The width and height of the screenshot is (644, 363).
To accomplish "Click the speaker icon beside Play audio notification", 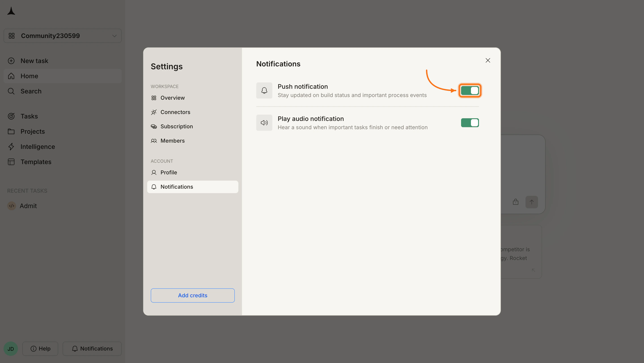I will (264, 123).
